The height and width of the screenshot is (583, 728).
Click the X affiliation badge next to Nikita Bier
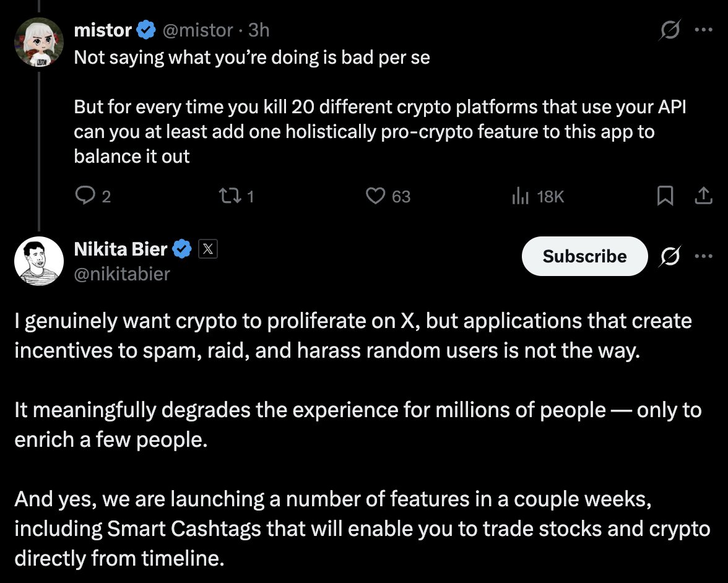pos(207,249)
